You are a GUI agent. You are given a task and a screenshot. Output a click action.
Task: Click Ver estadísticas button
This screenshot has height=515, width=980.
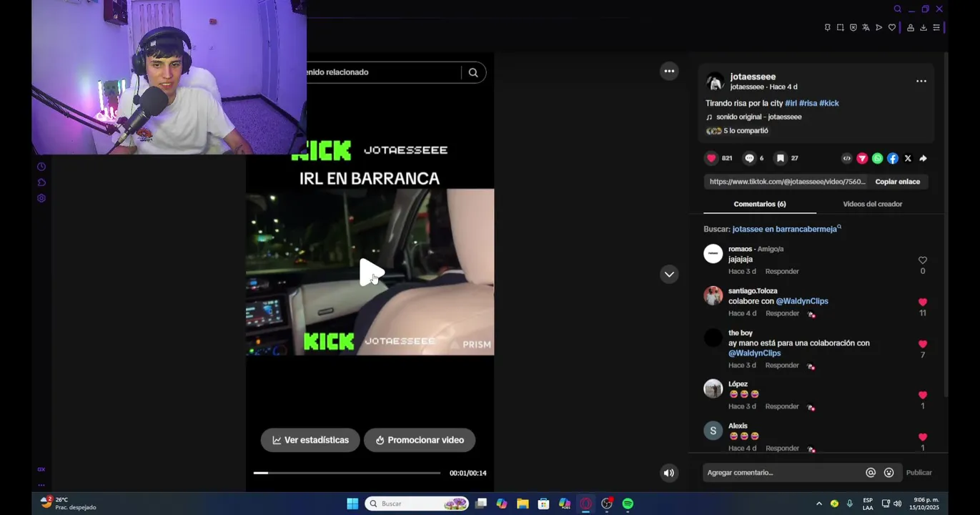[x=310, y=440]
